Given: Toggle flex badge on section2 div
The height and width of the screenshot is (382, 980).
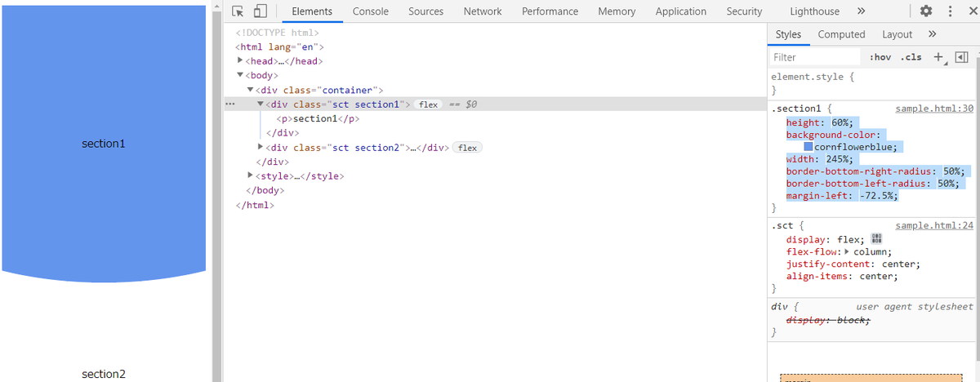Looking at the screenshot, I should pos(468,148).
